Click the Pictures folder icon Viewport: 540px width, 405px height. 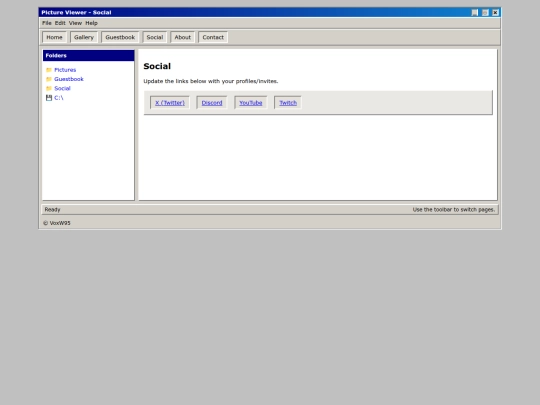(x=49, y=70)
